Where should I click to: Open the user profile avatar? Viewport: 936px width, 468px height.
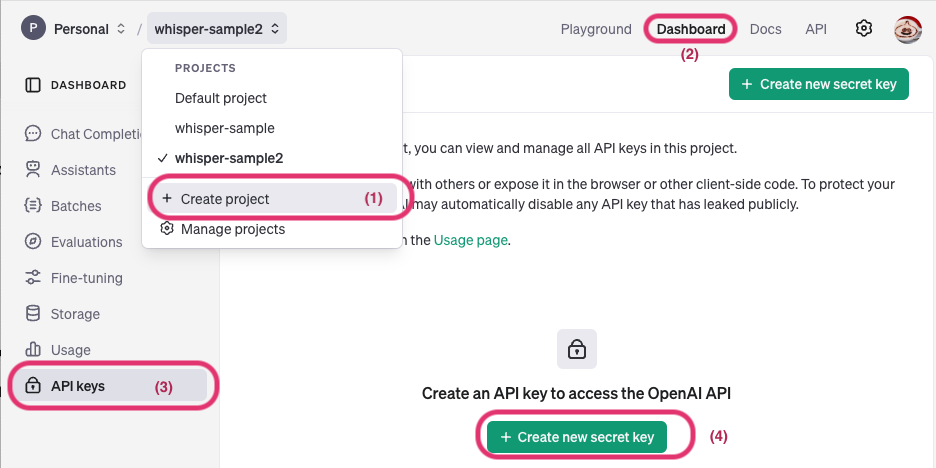907,29
